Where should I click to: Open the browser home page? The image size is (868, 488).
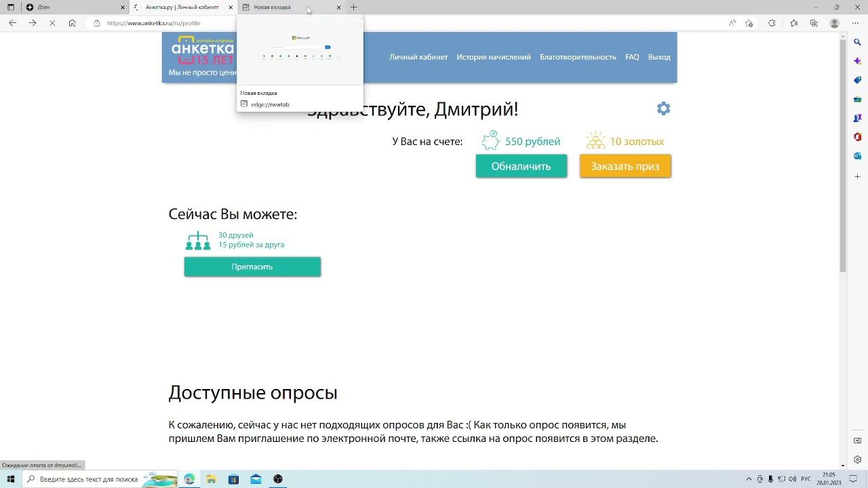click(x=72, y=23)
